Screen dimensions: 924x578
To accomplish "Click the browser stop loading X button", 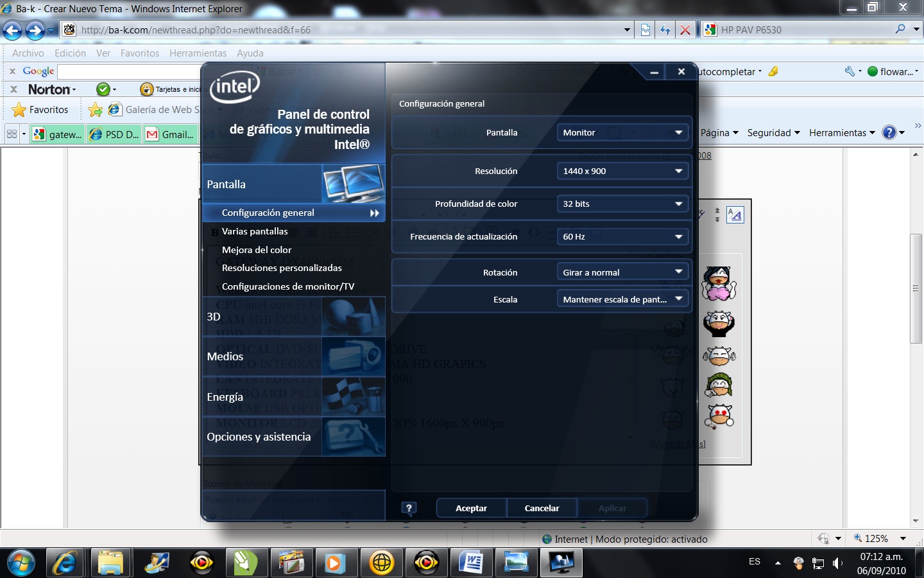I will (685, 30).
